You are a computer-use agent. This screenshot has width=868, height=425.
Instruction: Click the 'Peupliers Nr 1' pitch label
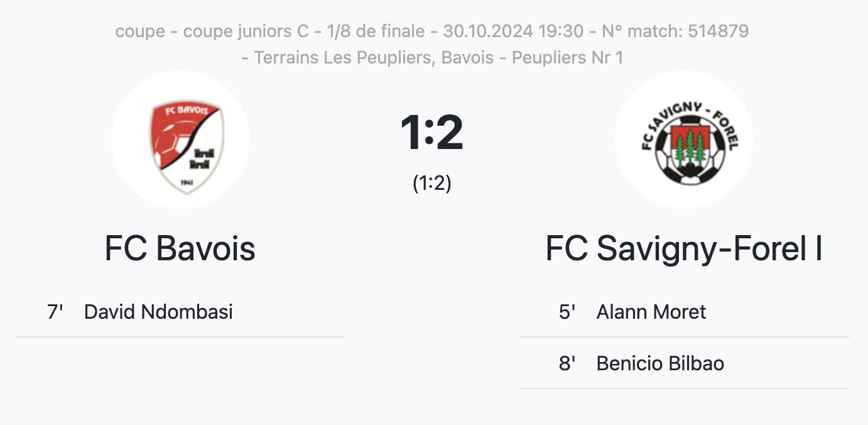point(568,58)
